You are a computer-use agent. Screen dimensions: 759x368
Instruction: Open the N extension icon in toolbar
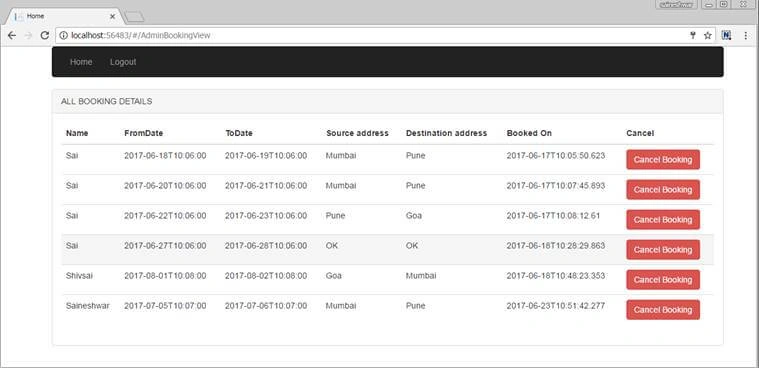tap(727, 35)
